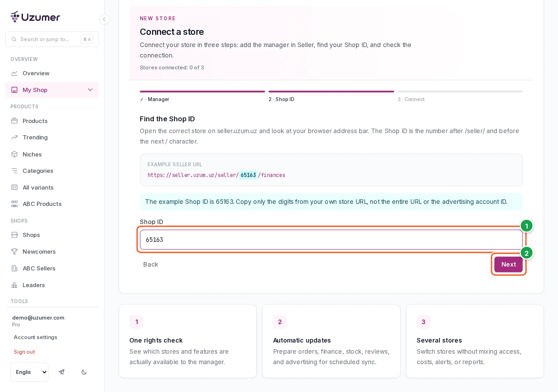Click the ABC Sellers building icon
The width and height of the screenshot is (558, 392).
pyautogui.click(x=14, y=268)
